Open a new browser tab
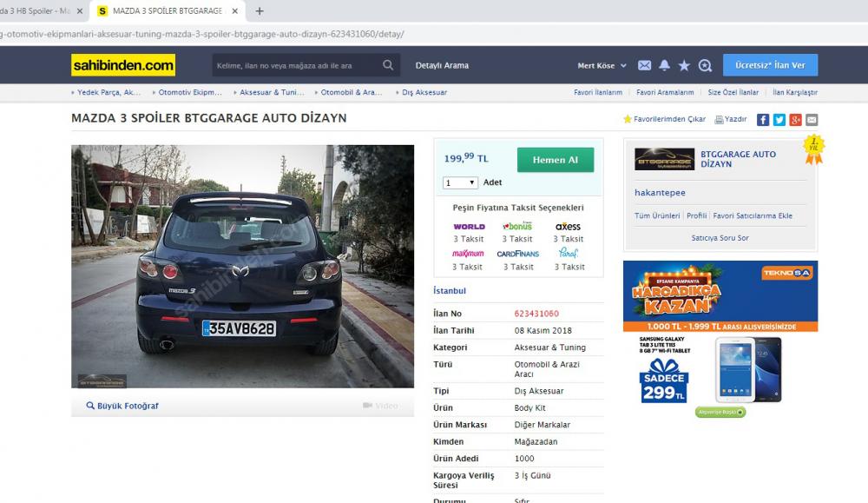868x503 pixels. (259, 11)
